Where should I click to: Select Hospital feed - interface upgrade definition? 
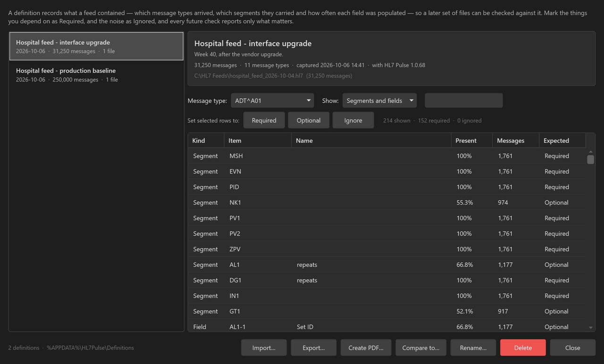(96, 46)
